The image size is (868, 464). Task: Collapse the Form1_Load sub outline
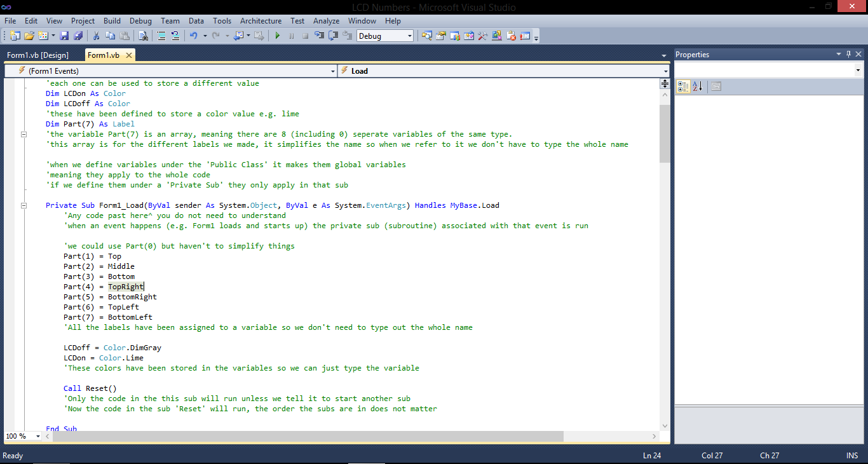tap(24, 205)
